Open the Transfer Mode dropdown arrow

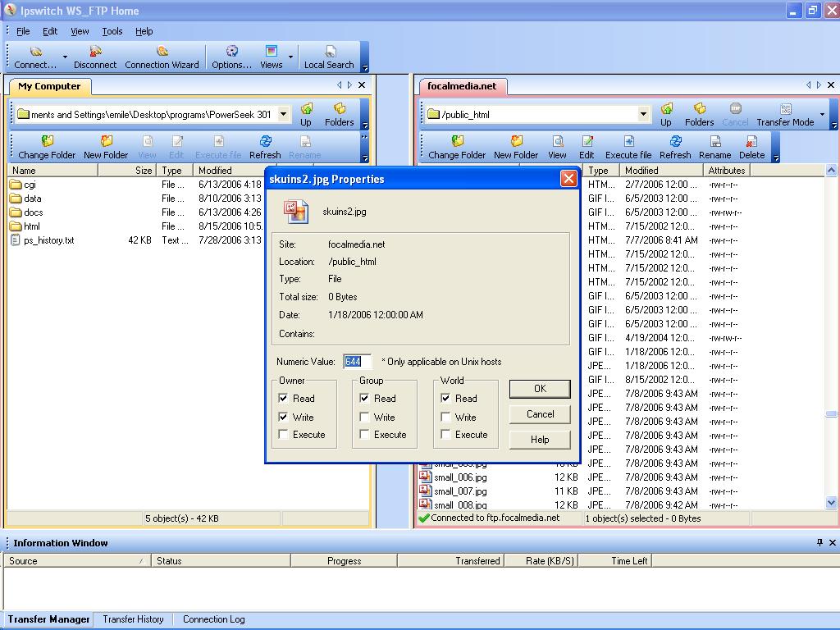tap(822, 113)
